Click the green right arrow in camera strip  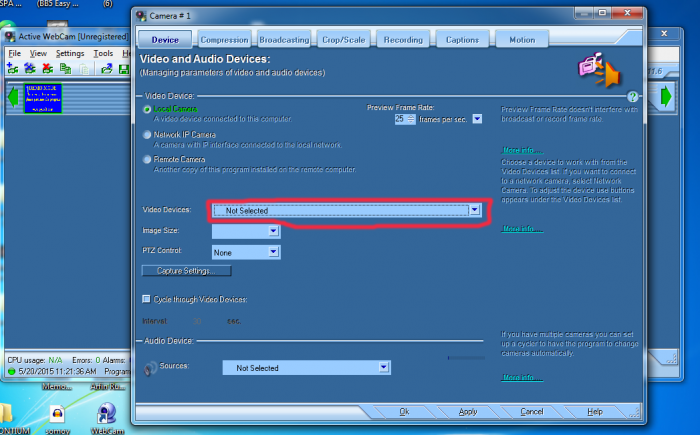(x=666, y=96)
